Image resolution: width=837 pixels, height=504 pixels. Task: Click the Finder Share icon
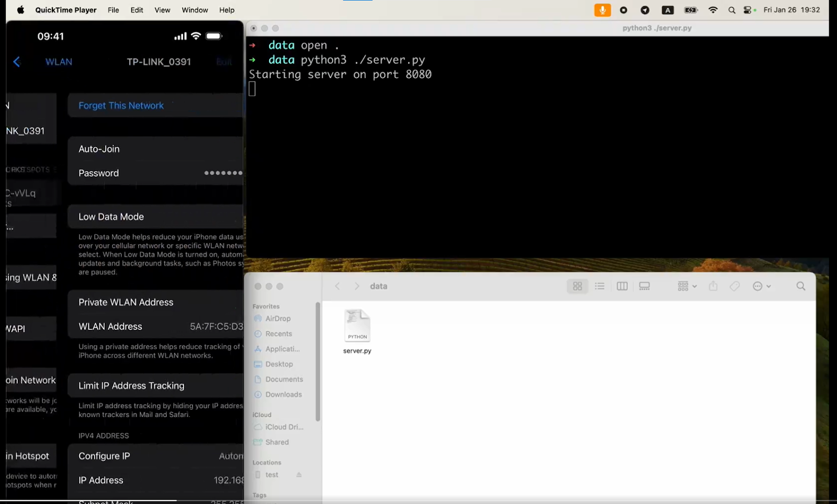pos(713,286)
